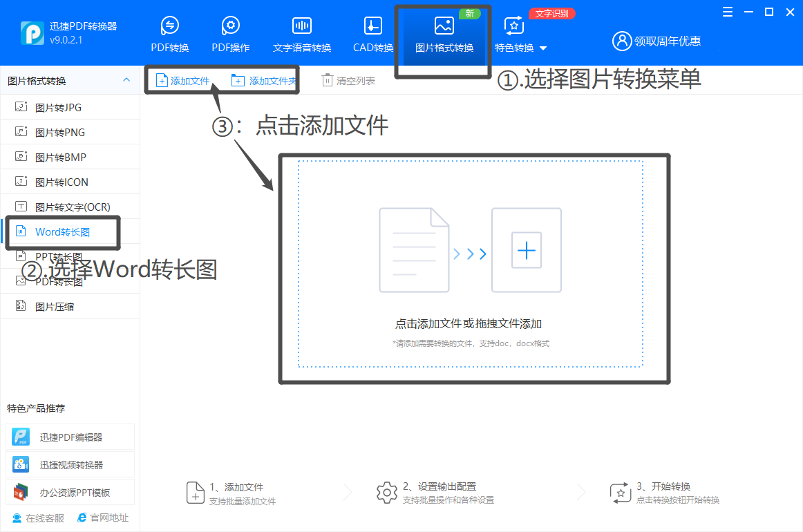Viewport: 803px width, 532px height.
Task: Click the PDF转换 swap icon
Action: tap(169, 25)
